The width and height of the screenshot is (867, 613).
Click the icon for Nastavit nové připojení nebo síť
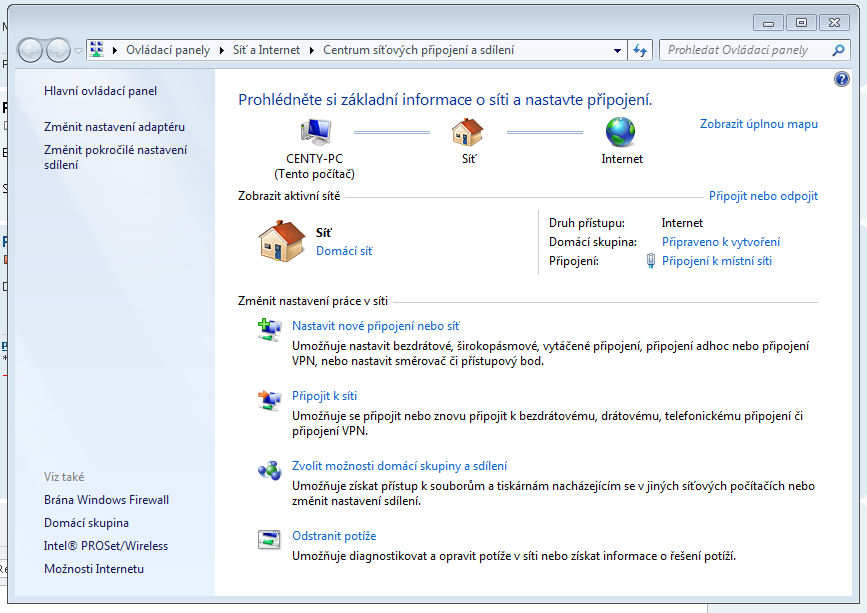(x=269, y=330)
